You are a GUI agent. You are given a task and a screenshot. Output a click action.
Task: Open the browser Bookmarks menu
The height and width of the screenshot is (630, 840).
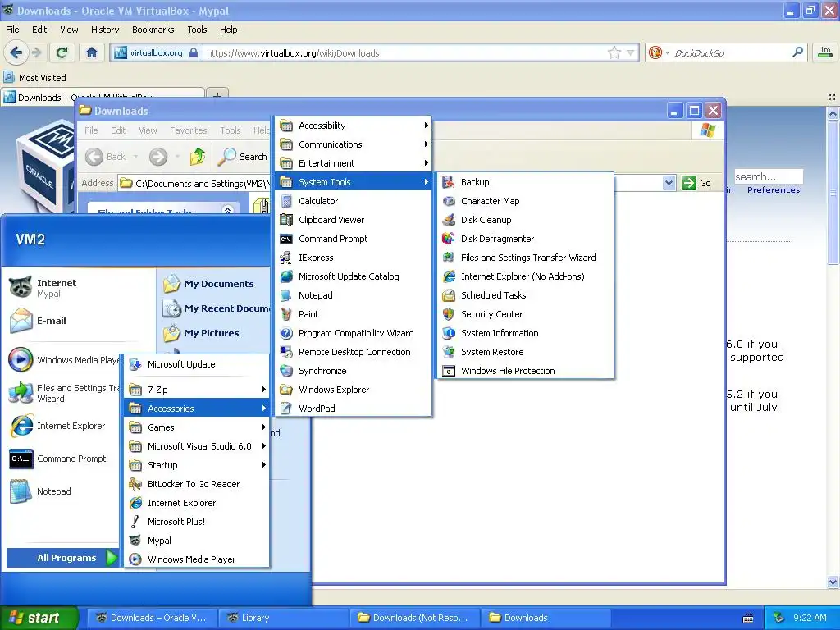(x=153, y=30)
